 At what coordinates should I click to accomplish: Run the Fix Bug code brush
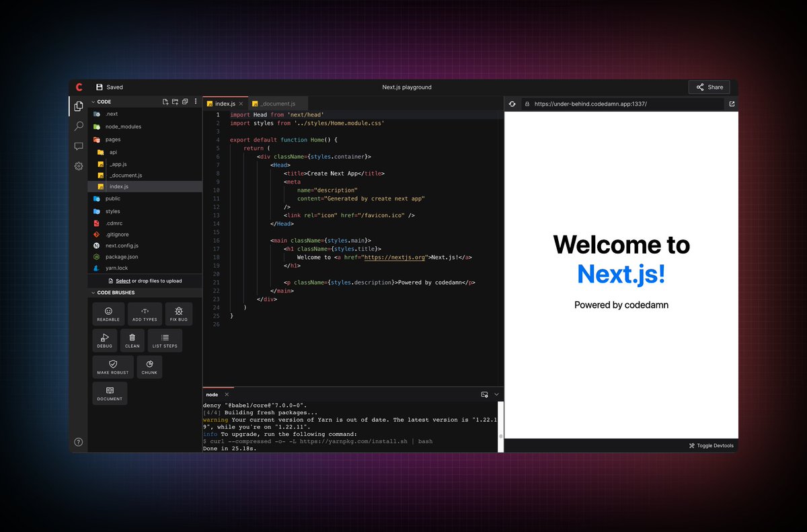178,313
